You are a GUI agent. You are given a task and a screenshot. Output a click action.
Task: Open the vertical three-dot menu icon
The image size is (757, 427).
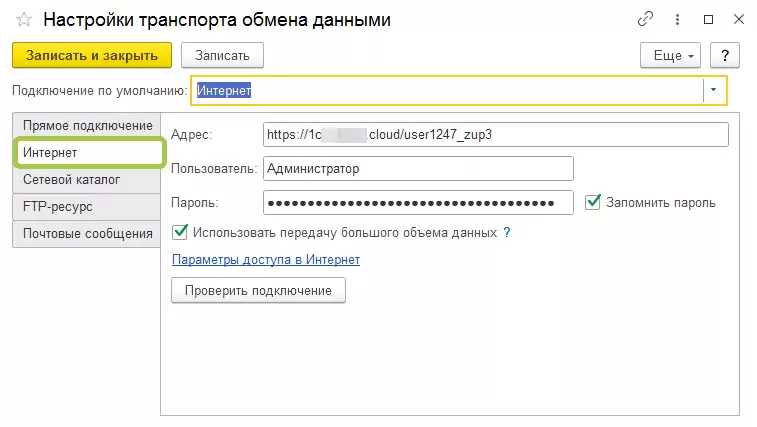pyautogui.click(x=677, y=20)
